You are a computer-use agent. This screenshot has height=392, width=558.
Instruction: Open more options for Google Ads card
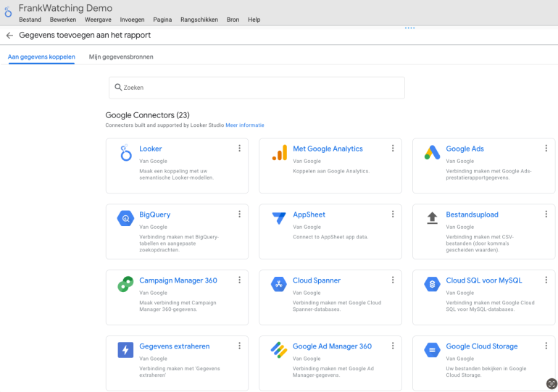(546, 149)
